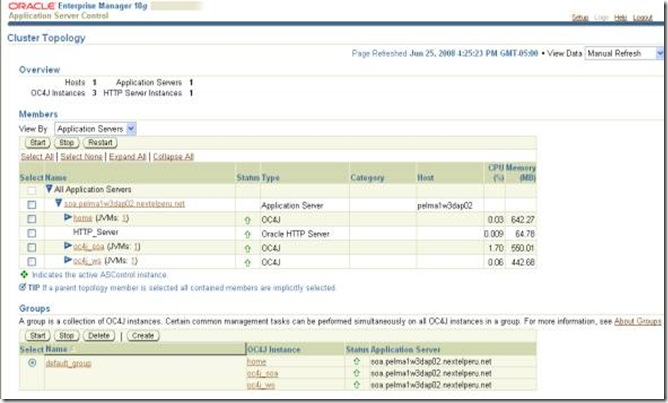The image size is (668, 403).
Task: Click Start button in Members section
Action: tap(37, 143)
